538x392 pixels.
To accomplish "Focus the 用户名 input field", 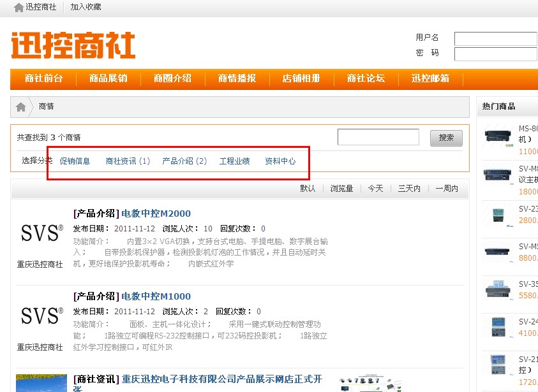I will click(496, 39).
